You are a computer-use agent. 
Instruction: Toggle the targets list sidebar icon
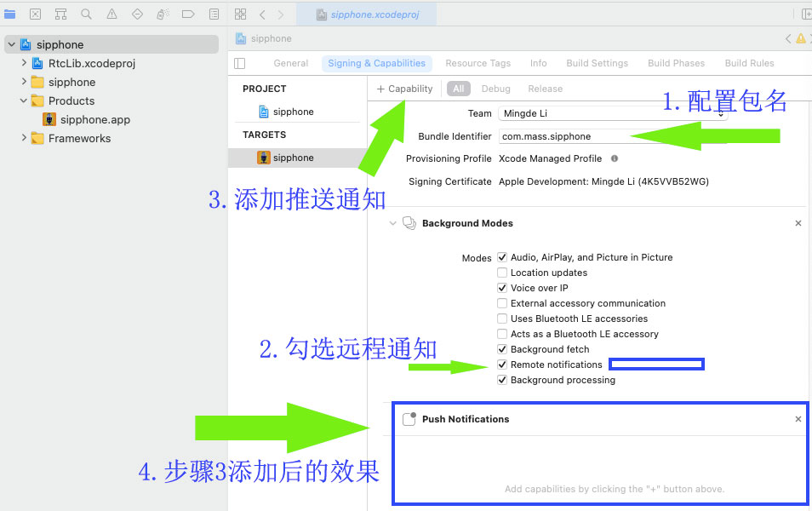pos(239,63)
